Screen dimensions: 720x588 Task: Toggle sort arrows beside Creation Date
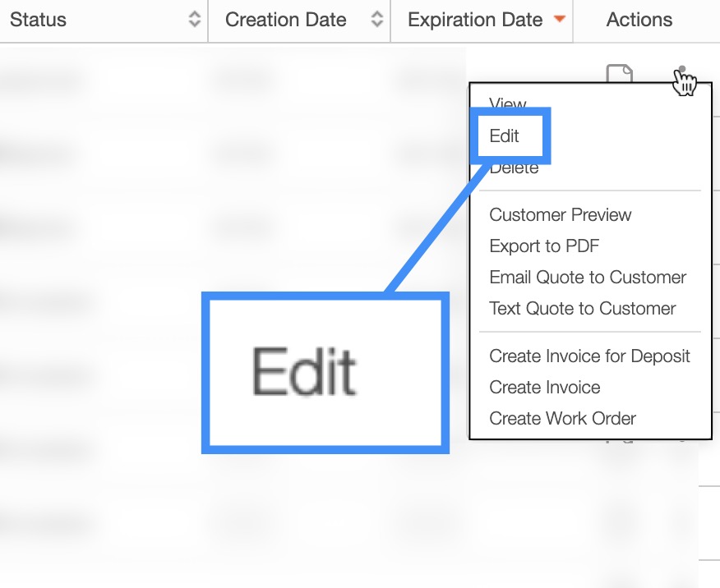376,20
